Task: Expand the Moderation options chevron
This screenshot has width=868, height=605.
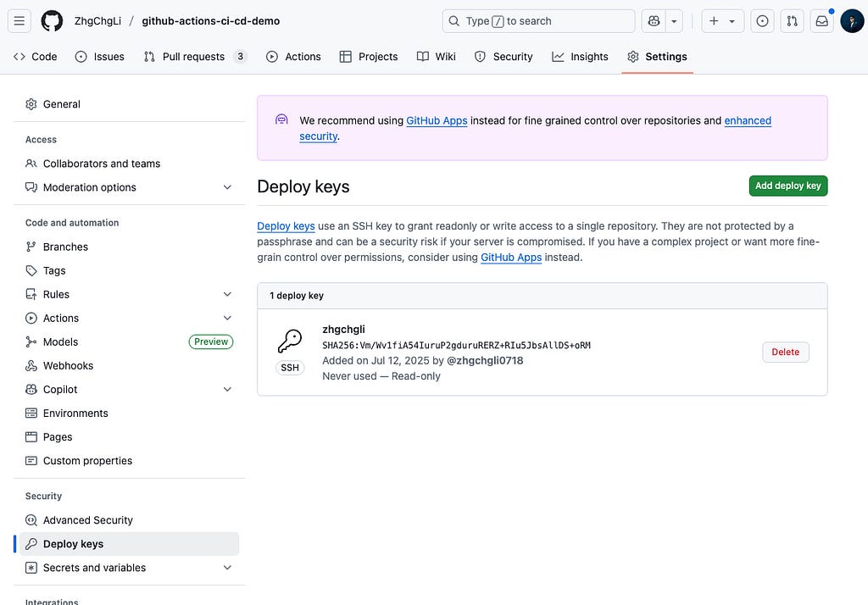Action: click(227, 187)
